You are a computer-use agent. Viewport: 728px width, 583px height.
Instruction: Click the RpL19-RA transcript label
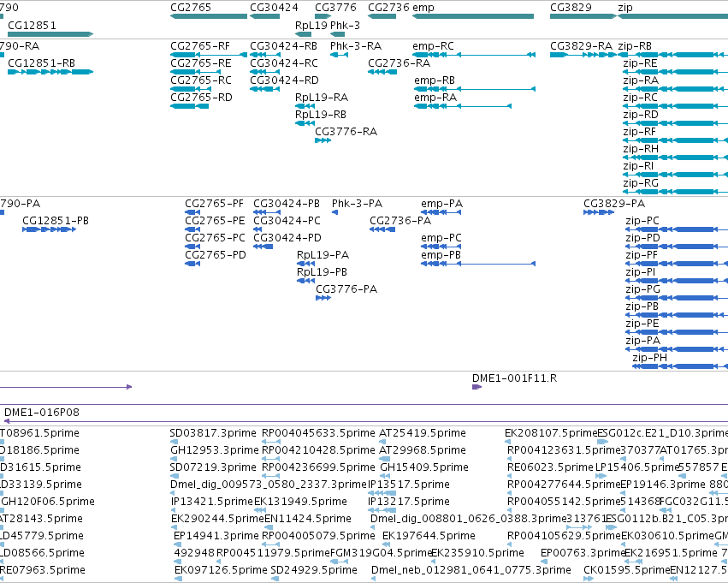(322, 98)
